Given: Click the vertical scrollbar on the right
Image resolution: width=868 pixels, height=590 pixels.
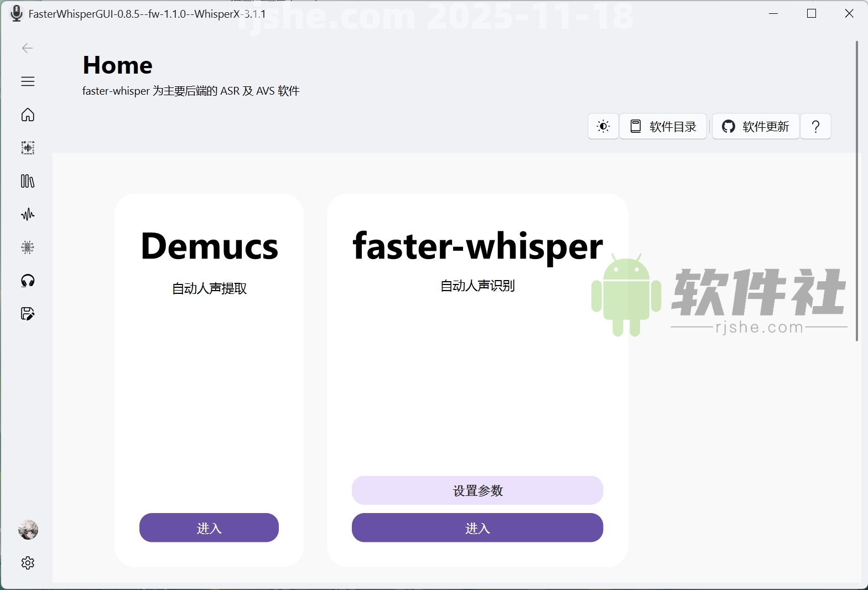Looking at the screenshot, I should point(856,191).
